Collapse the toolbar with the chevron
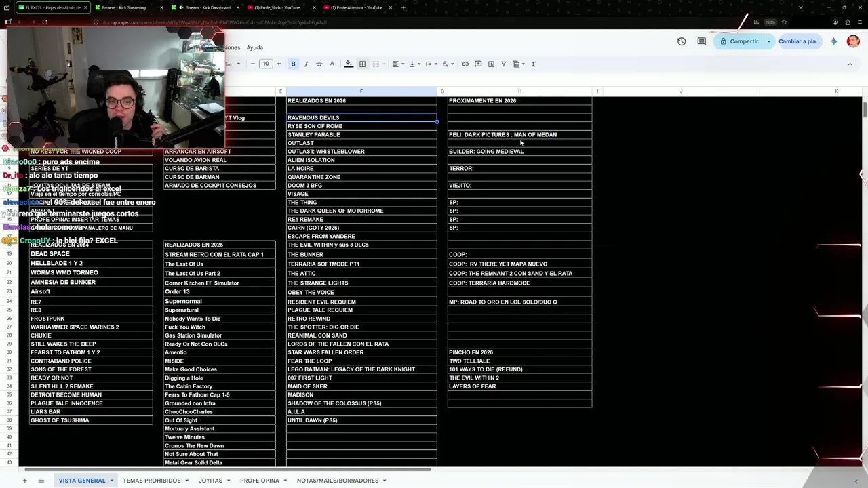 [x=850, y=64]
